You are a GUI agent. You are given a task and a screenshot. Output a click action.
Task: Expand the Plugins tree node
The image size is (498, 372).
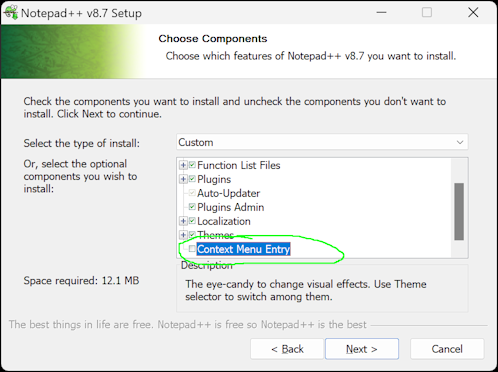[x=183, y=179]
